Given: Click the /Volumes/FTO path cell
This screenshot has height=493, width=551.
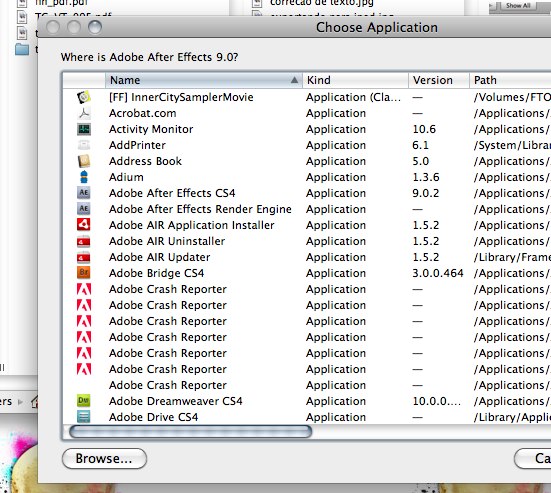Looking at the screenshot, I should pos(512,97).
